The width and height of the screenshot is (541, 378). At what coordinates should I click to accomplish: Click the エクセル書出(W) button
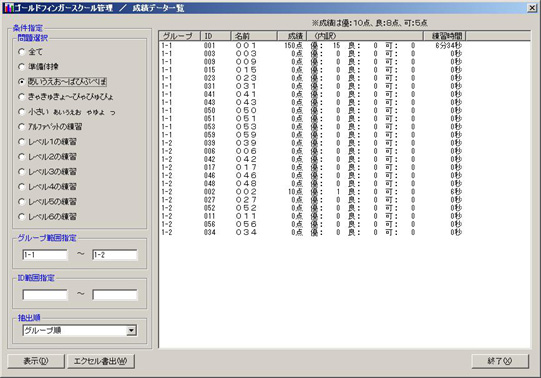point(101,361)
